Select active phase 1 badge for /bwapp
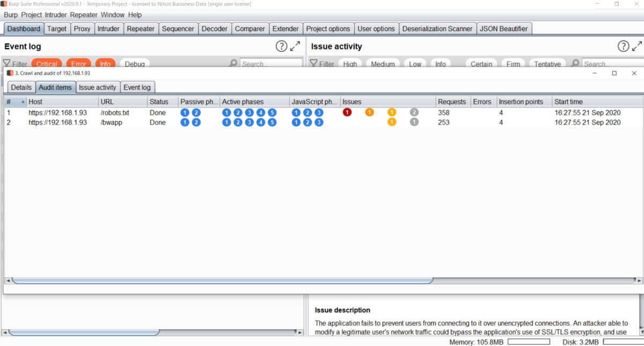Viewport: 644px width, 346px height. click(226, 122)
